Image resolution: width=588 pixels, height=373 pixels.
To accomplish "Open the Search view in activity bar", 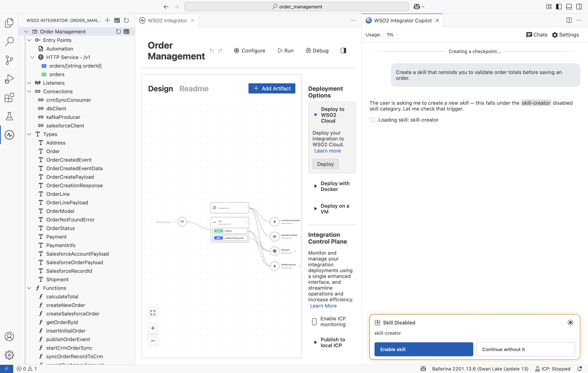I will coord(9,41).
